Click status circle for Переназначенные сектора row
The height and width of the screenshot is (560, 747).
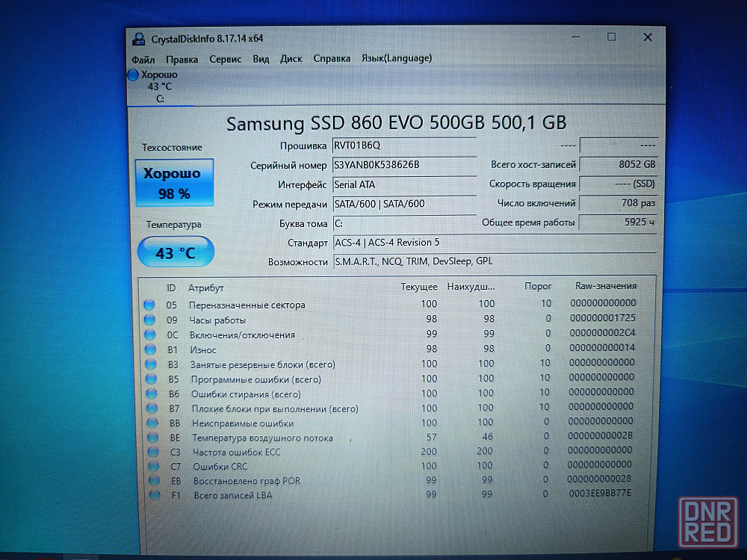tap(149, 305)
